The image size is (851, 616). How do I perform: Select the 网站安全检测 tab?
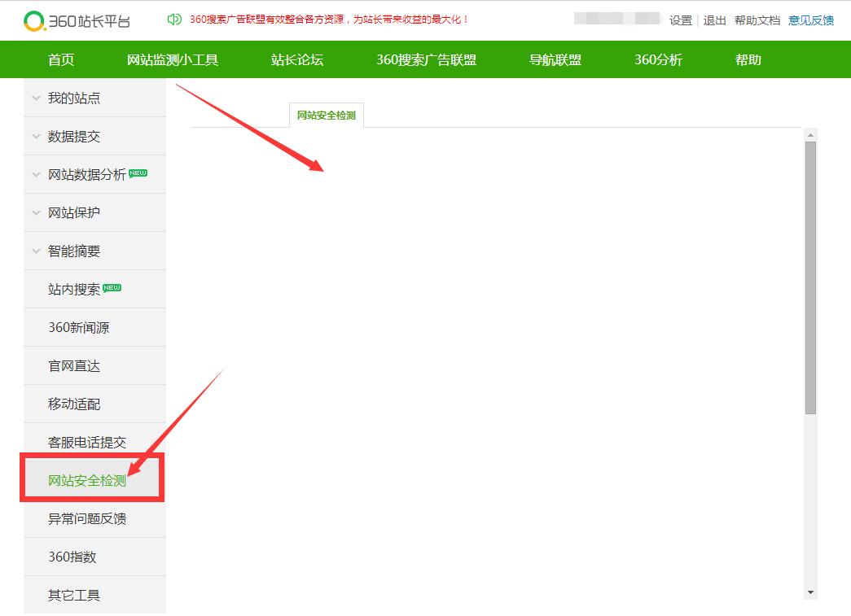coord(327,116)
